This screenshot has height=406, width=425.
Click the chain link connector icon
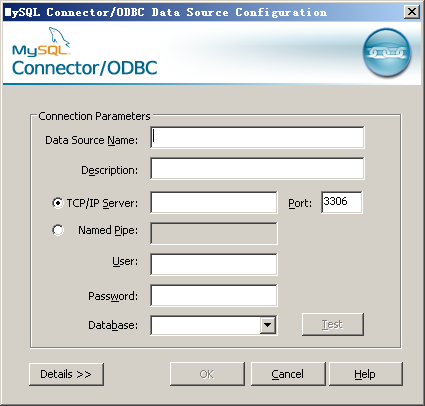387,52
